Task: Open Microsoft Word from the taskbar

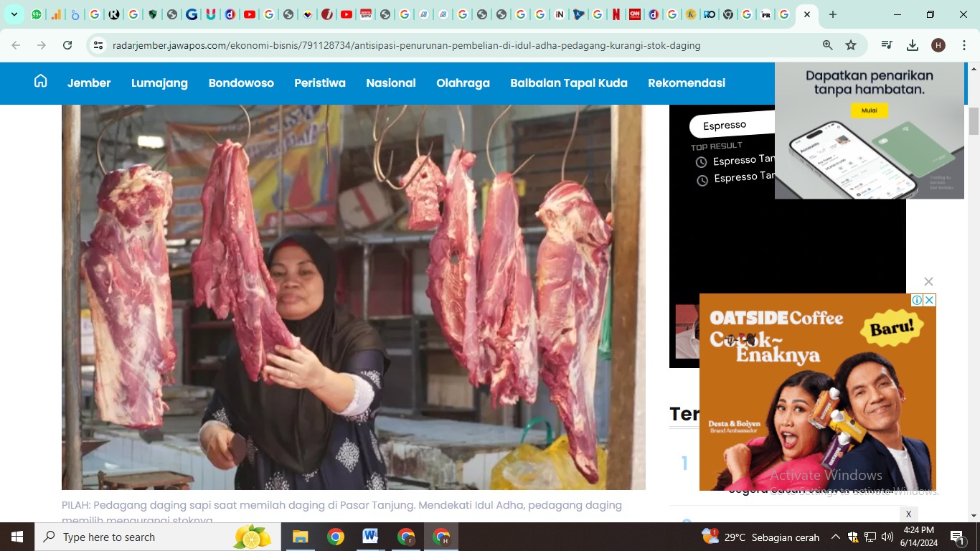Action: 370,537
